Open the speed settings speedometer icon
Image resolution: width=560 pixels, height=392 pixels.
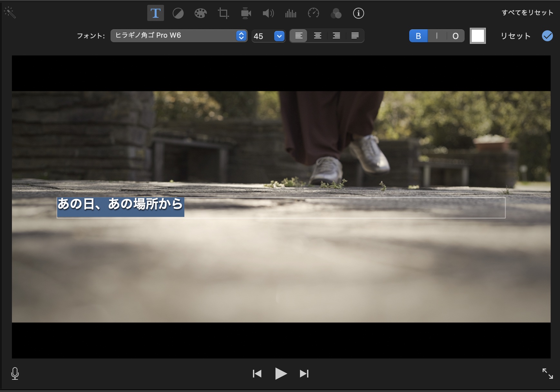[313, 13]
